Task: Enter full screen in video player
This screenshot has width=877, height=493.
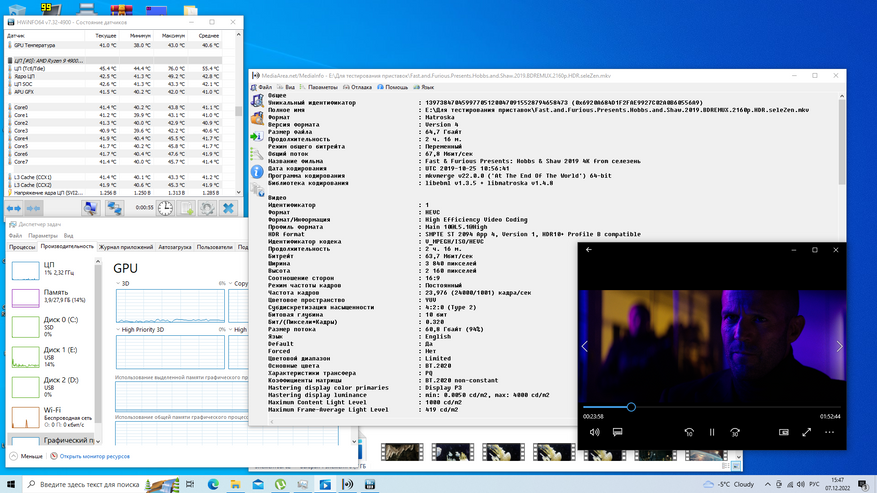Action: pyautogui.click(x=807, y=432)
